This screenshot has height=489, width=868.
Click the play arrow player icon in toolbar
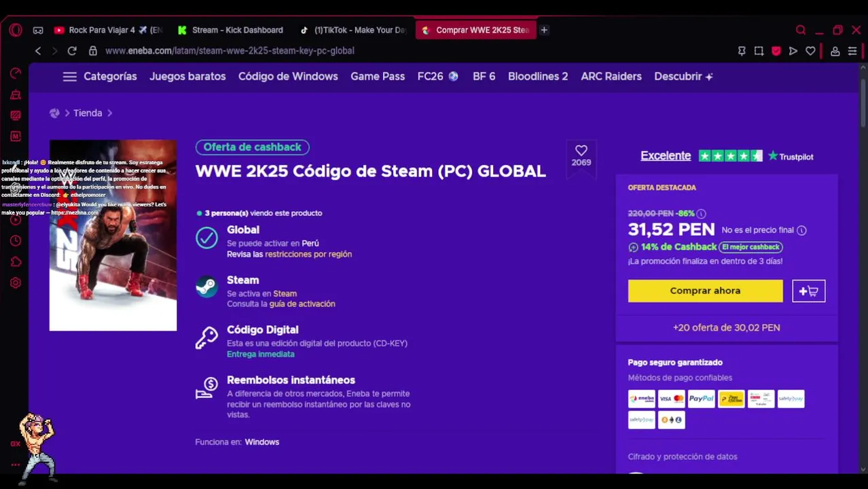pyautogui.click(x=793, y=51)
